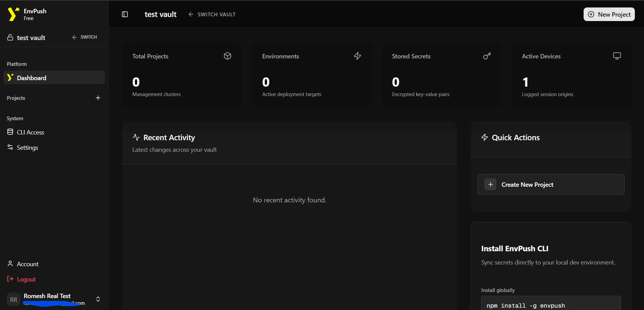
Task: Click the Account person icon
Action: click(10, 264)
